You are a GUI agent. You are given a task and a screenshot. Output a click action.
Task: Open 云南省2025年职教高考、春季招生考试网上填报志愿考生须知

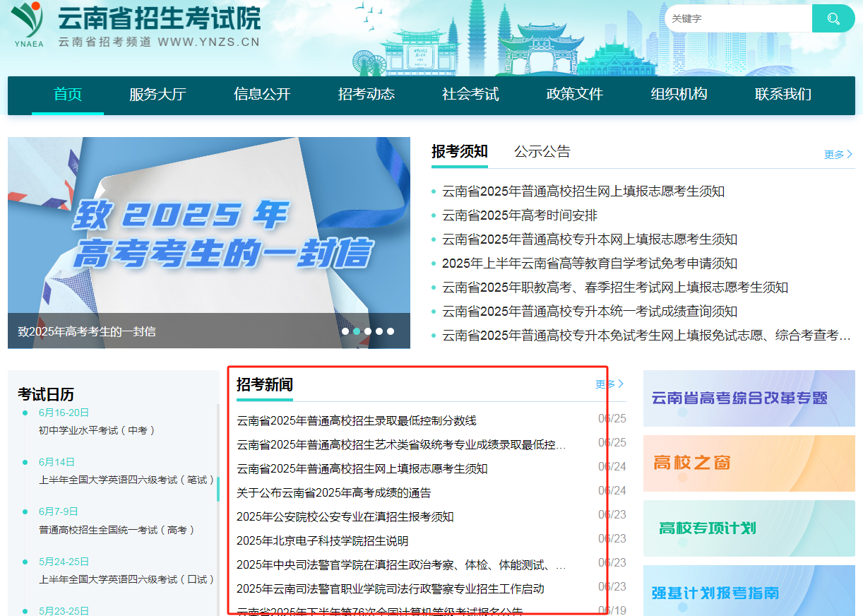615,288
